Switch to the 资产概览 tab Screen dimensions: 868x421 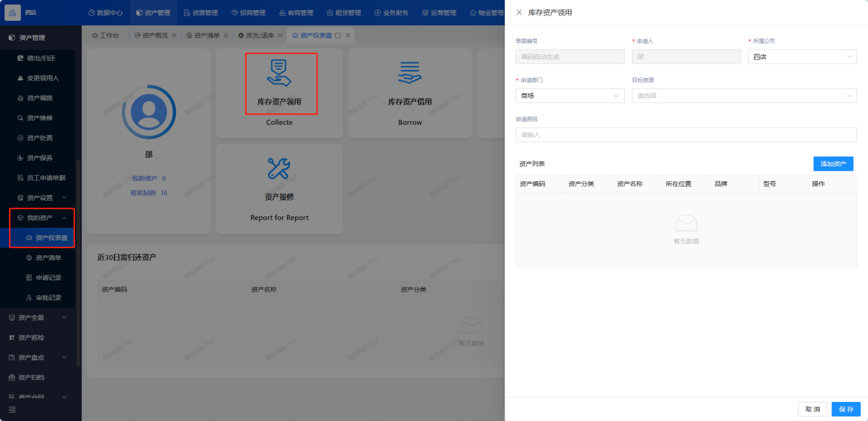(151, 35)
